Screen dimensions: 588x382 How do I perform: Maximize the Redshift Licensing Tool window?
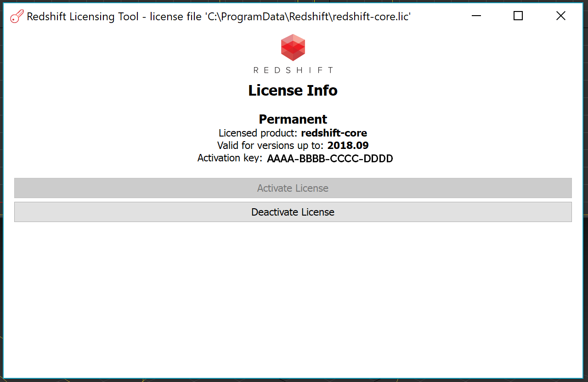point(518,16)
